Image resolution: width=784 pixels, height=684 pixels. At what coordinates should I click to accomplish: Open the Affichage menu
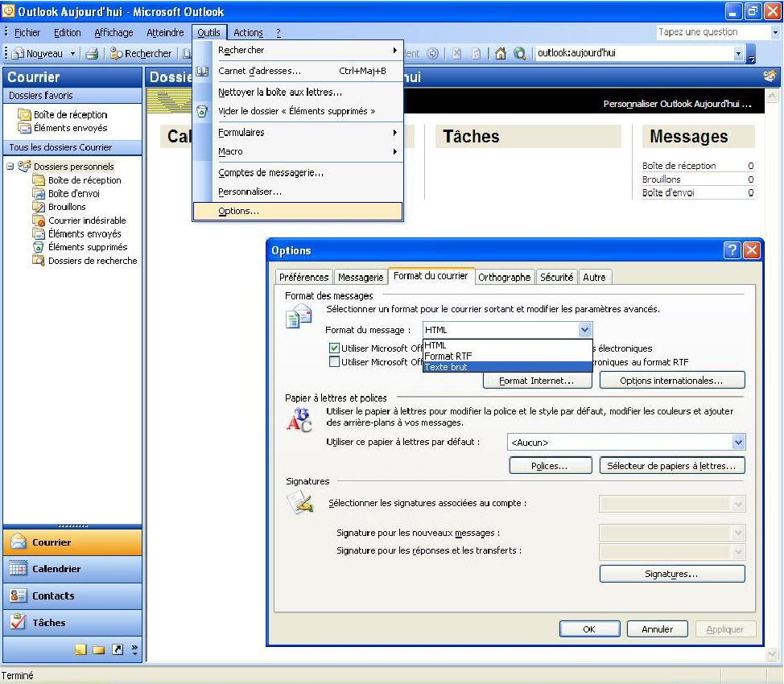[x=113, y=32]
